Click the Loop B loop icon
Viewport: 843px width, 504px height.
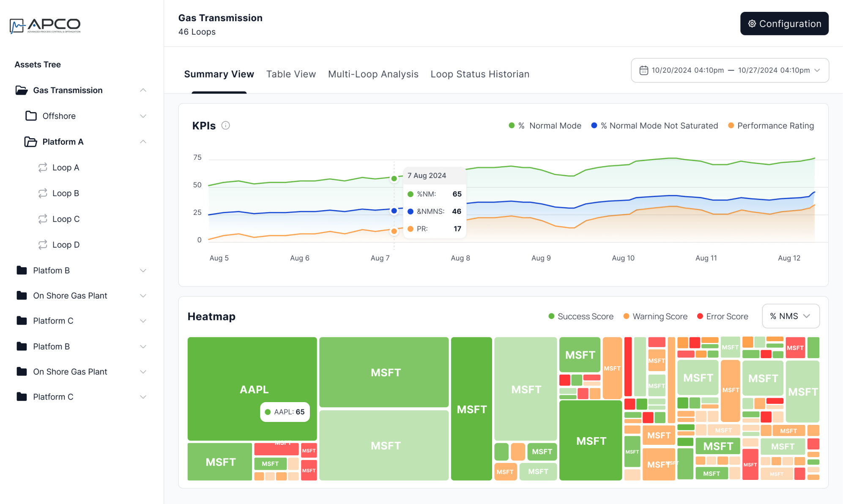[43, 193]
